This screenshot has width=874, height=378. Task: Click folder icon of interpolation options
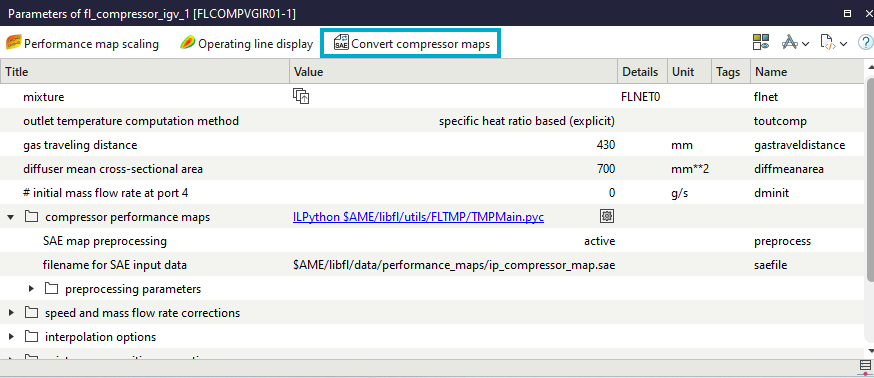[x=31, y=337]
